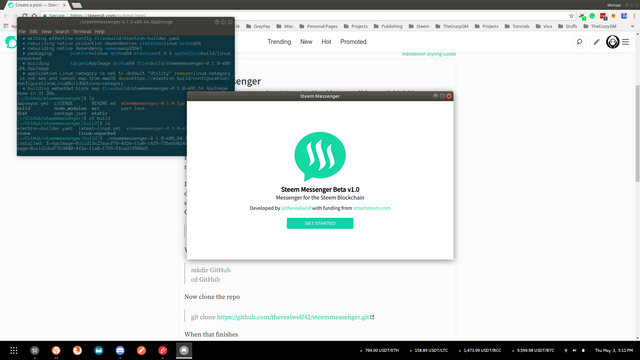This screenshot has width=640, height=360.
Task: Click the Steemit pencil compose-post icon
Action: click(x=596, y=42)
